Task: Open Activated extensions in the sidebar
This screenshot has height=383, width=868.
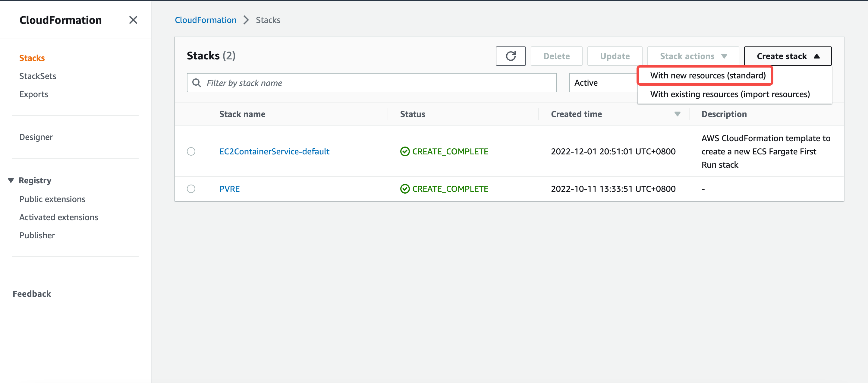Action: [59, 217]
